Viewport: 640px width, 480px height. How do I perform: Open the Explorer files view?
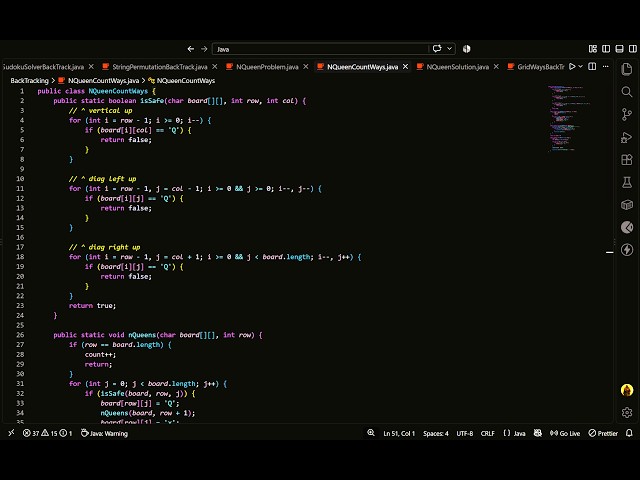[x=627, y=69]
